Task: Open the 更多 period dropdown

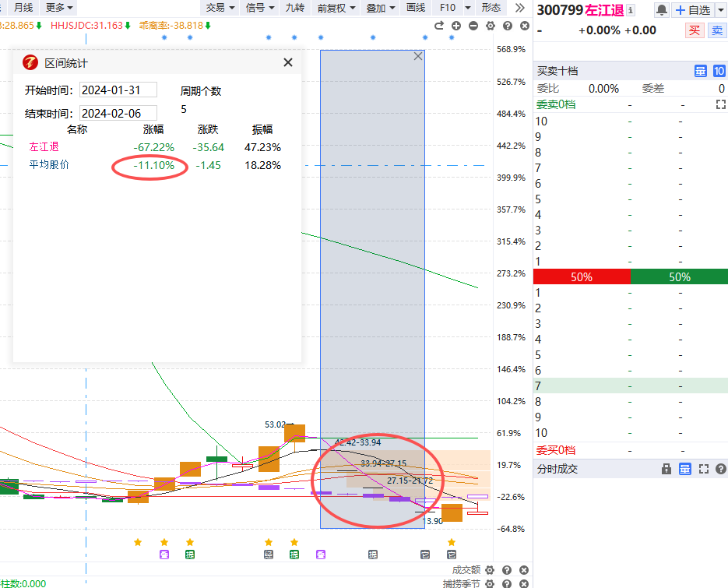Action: [59, 8]
